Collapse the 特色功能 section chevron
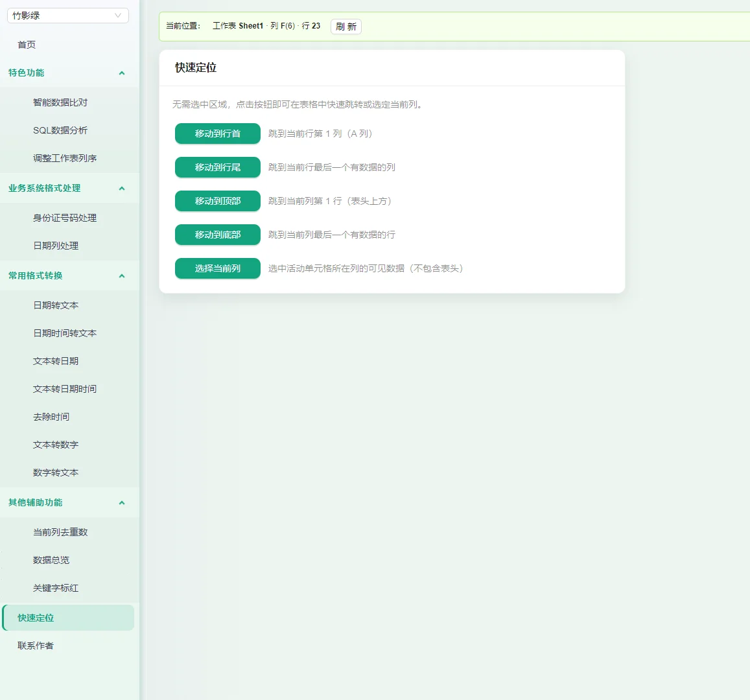 [121, 73]
